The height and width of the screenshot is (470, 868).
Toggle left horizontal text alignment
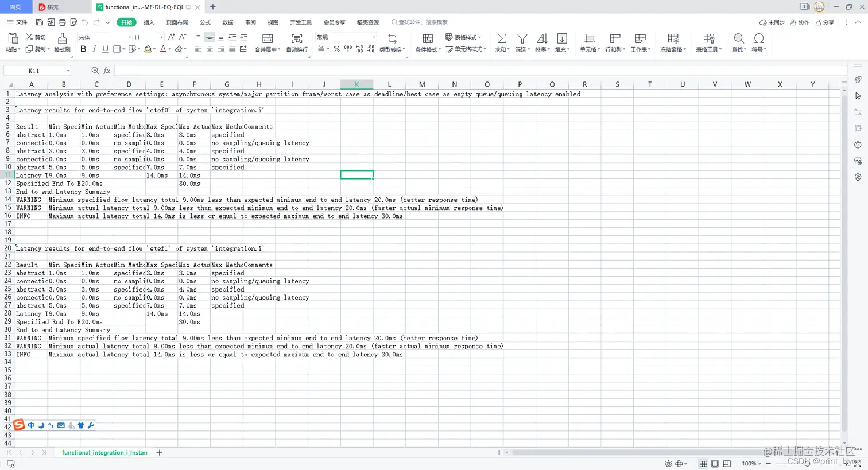(198, 49)
